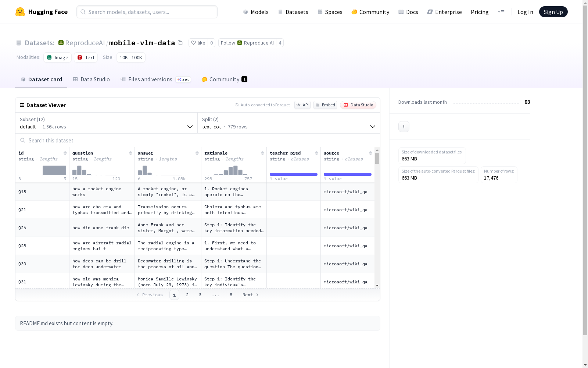This screenshot has width=588, height=368.
Task: Sort the answer column
Action: [x=197, y=153]
